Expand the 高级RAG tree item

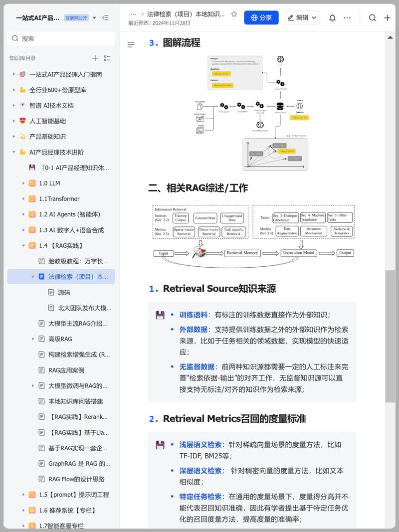coord(33,339)
